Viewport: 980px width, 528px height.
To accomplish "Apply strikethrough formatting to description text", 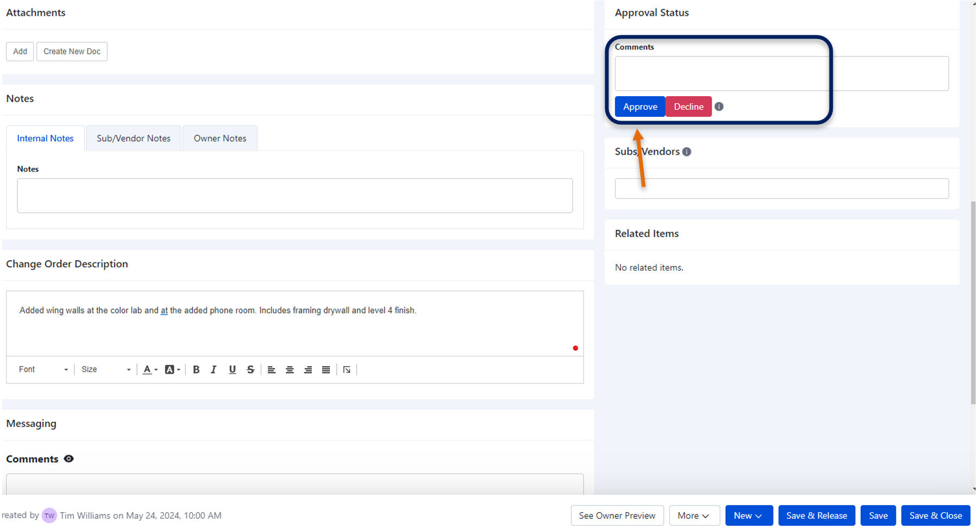I will click(x=250, y=369).
